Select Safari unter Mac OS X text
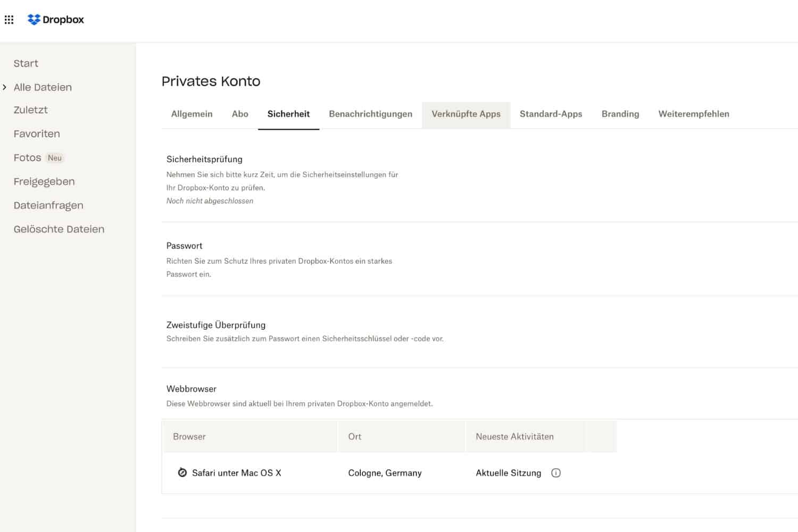 (x=236, y=473)
